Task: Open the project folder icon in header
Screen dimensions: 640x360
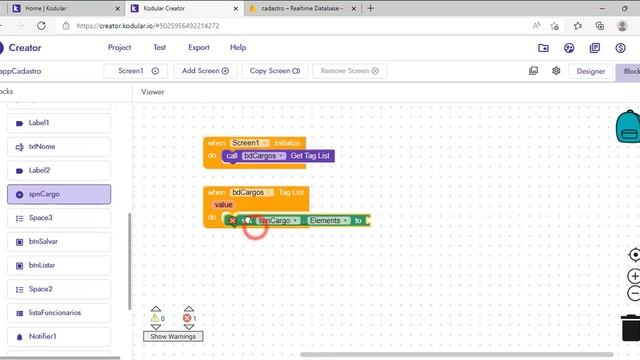Action: pos(543,48)
